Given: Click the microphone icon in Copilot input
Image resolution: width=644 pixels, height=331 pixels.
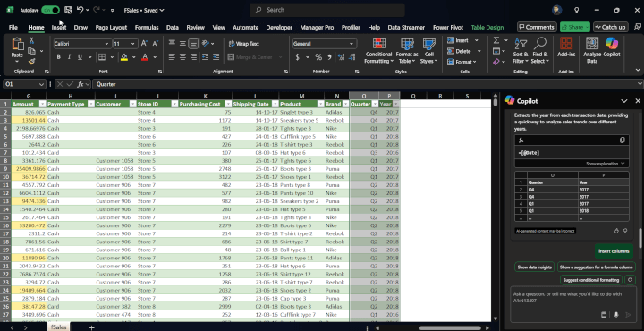Looking at the screenshot, I should (616, 315).
